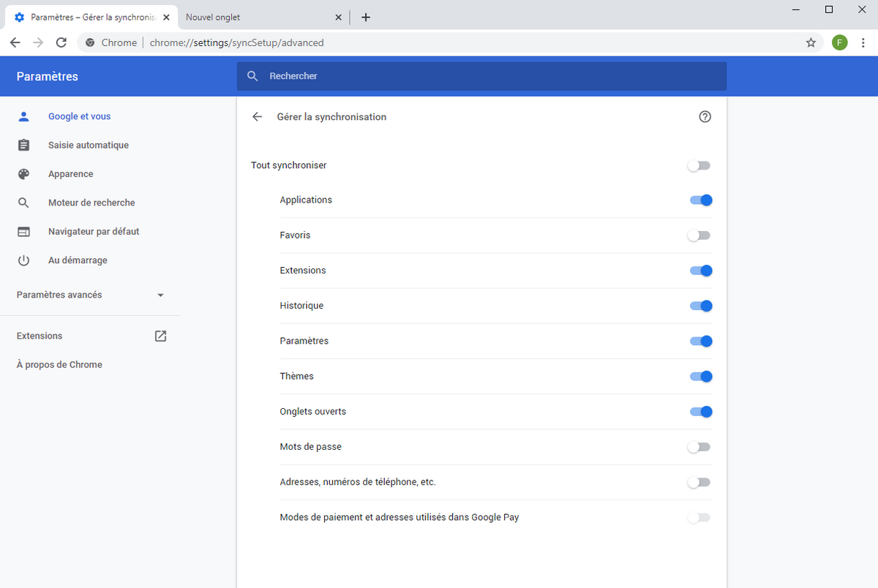This screenshot has width=878, height=588.
Task: Disable the Extensions sync toggle
Action: (x=701, y=271)
